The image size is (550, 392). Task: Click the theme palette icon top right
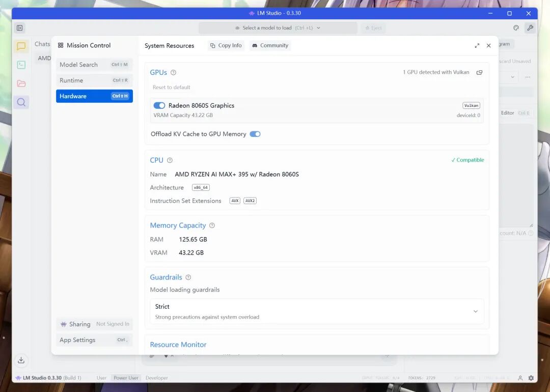pyautogui.click(x=516, y=27)
